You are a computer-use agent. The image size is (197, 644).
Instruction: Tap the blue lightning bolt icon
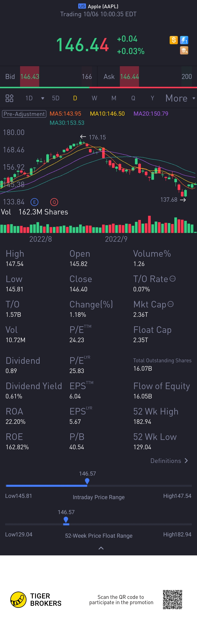184,40
